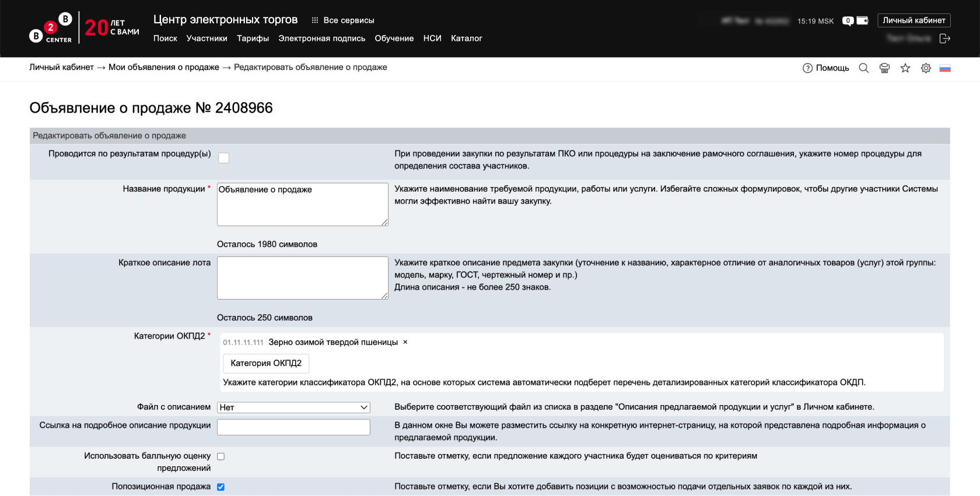Open the Поиск menu
The height and width of the screenshot is (496, 980).
tap(165, 38)
